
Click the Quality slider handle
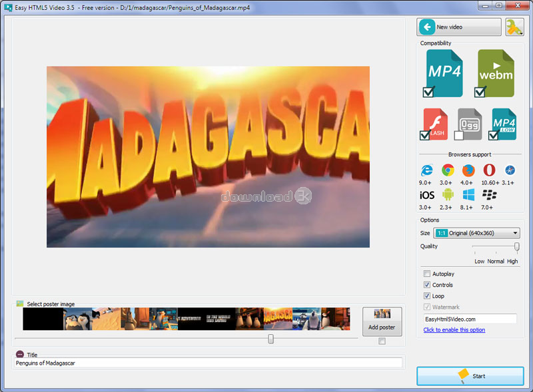[516, 247]
